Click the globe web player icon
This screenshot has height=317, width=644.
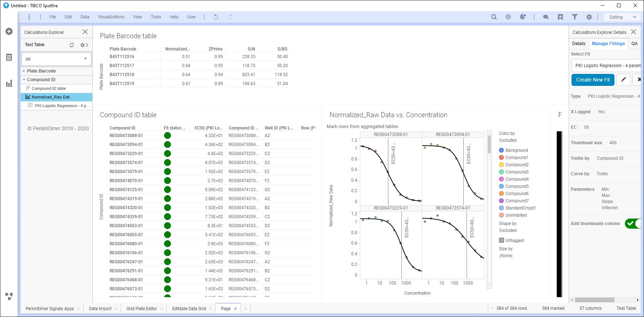point(508,17)
